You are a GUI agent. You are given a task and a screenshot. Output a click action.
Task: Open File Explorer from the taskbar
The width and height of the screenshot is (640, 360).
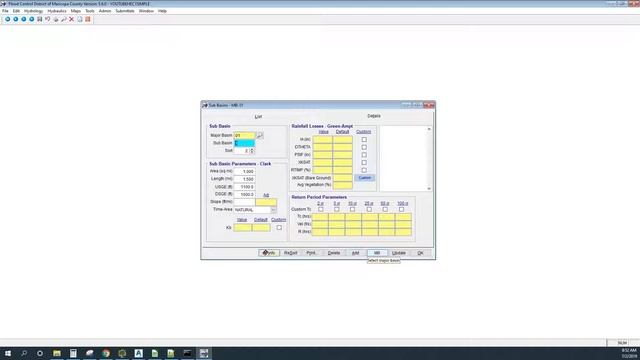[x=57, y=353]
